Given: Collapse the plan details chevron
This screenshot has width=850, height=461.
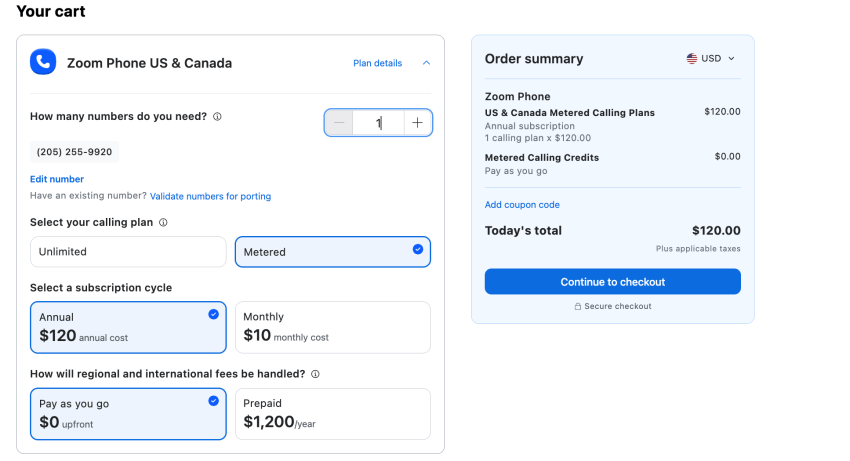Looking at the screenshot, I should point(426,63).
